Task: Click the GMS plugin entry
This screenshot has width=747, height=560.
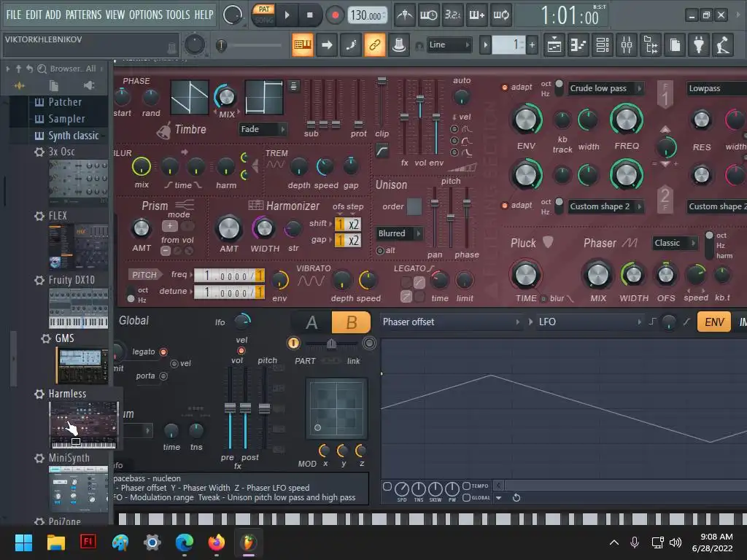Action: [x=64, y=338]
